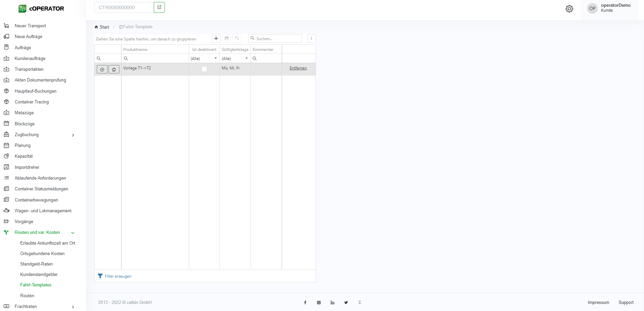This screenshot has height=311, width=644.
Task: Click the Filter erzeugen link
Action: (x=118, y=276)
